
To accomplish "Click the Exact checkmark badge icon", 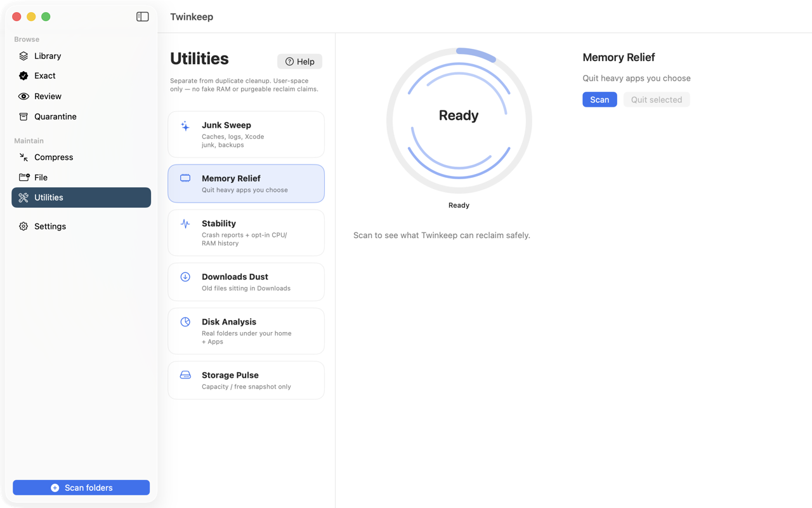I will pyautogui.click(x=23, y=76).
